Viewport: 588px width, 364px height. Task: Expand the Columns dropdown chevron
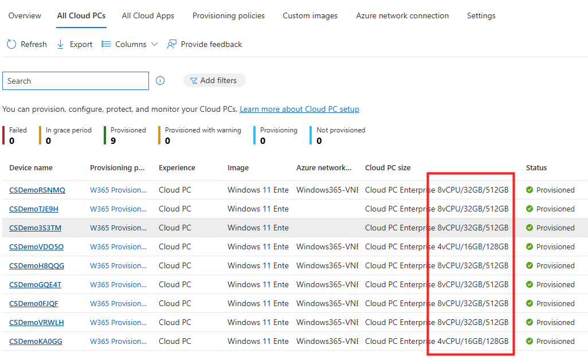154,44
